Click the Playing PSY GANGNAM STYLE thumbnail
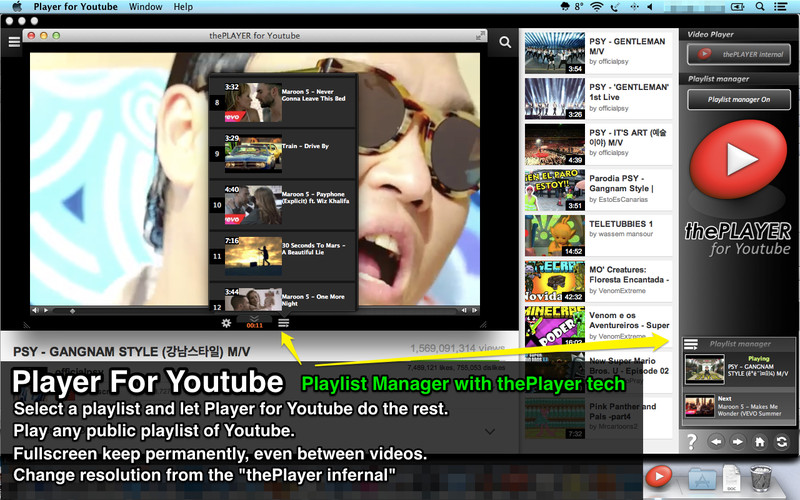This screenshot has width=800, height=500. (x=705, y=369)
